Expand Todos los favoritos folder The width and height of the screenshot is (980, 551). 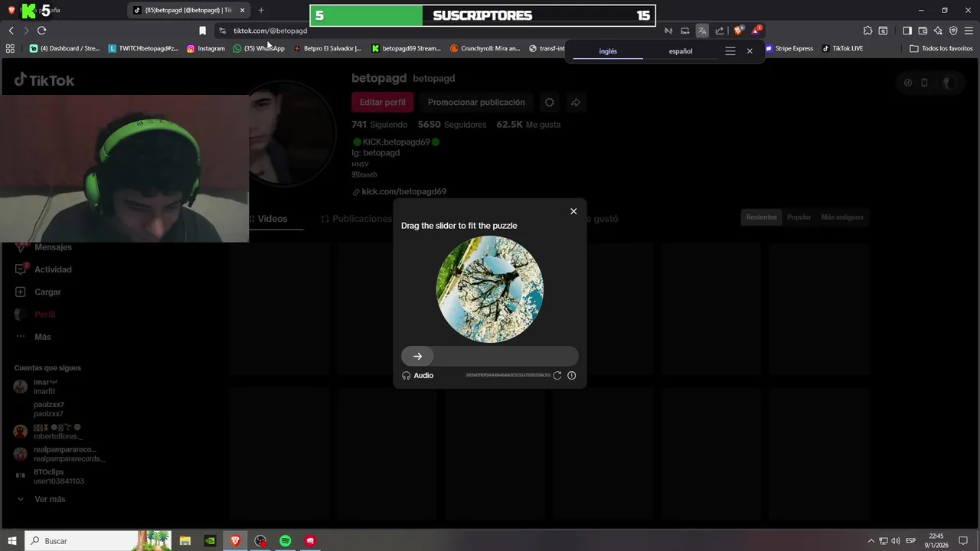pyautogui.click(x=941, y=48)
